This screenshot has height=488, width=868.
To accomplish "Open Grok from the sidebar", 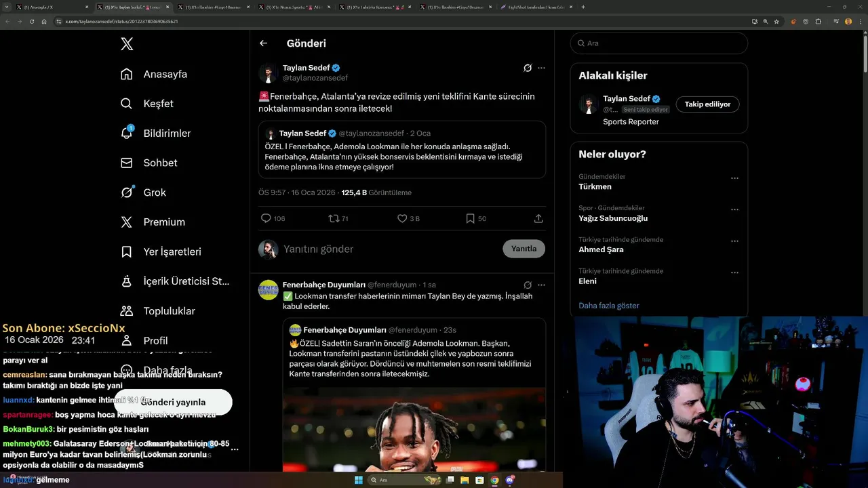I will coord(143,192).
